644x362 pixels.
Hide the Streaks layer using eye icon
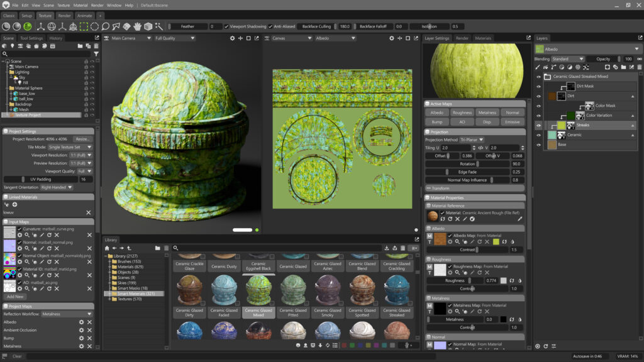tap(538, 125)
